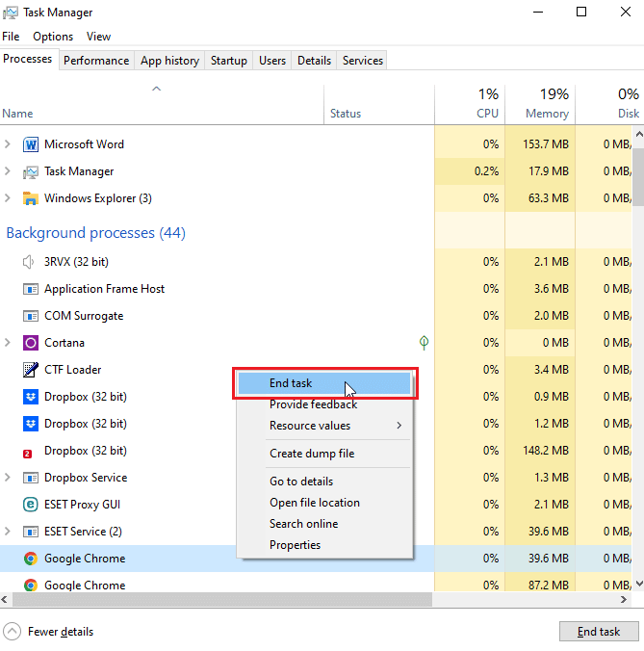Viewport: 644px width, 651px height.
Task: Expand Windows Explorer (3) group
Action: click(x=7, y=198)
